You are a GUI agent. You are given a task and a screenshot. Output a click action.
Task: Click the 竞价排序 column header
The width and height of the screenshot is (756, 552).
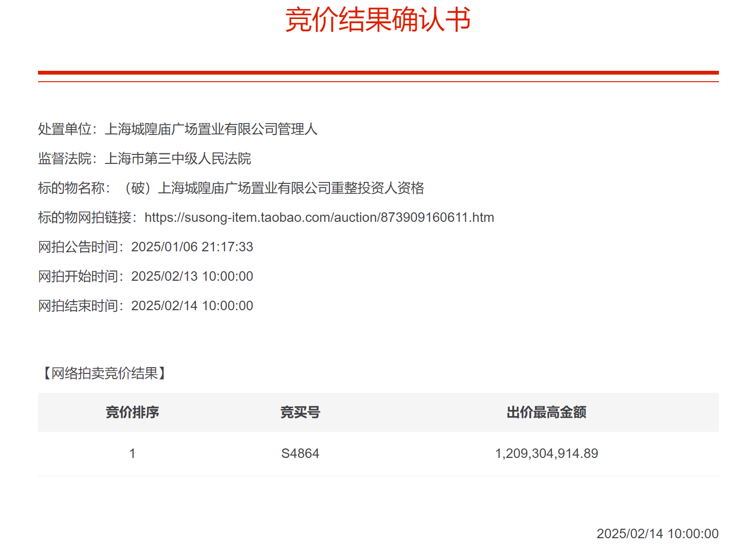point(132,412)
